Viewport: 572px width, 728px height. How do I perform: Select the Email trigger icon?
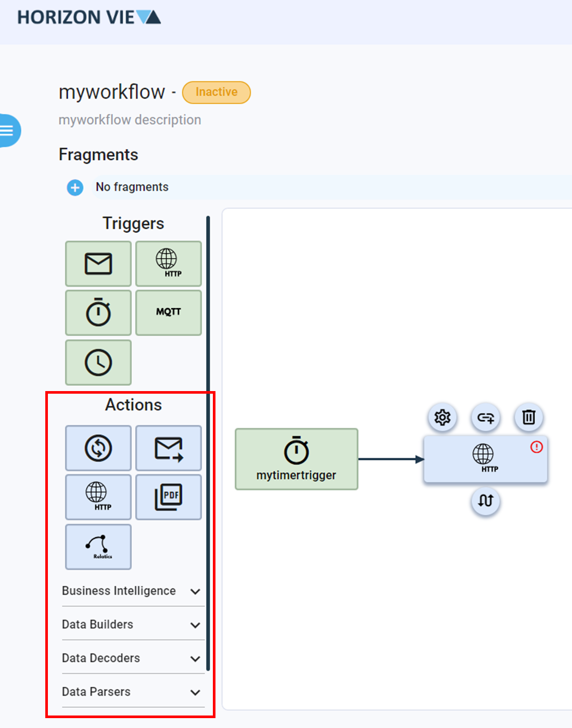(98, 263)
